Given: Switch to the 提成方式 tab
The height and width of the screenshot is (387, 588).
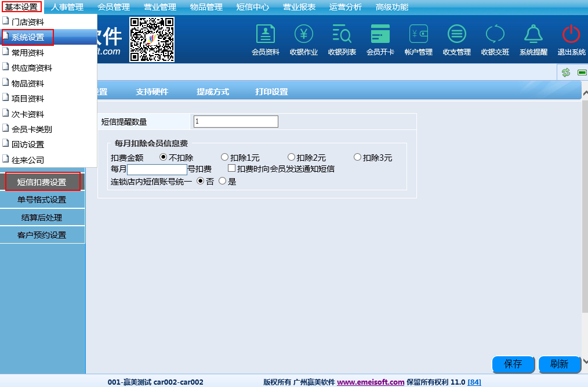Looking at the screenshot, I should point(213,92).
